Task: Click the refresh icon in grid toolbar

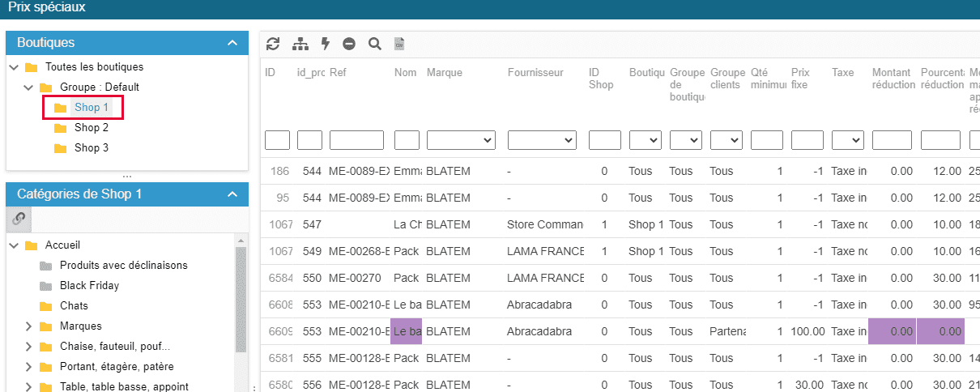Action: point(273,44)
